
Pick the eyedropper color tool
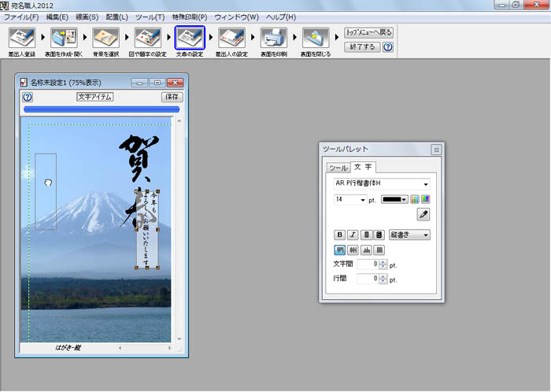[423, 214]
